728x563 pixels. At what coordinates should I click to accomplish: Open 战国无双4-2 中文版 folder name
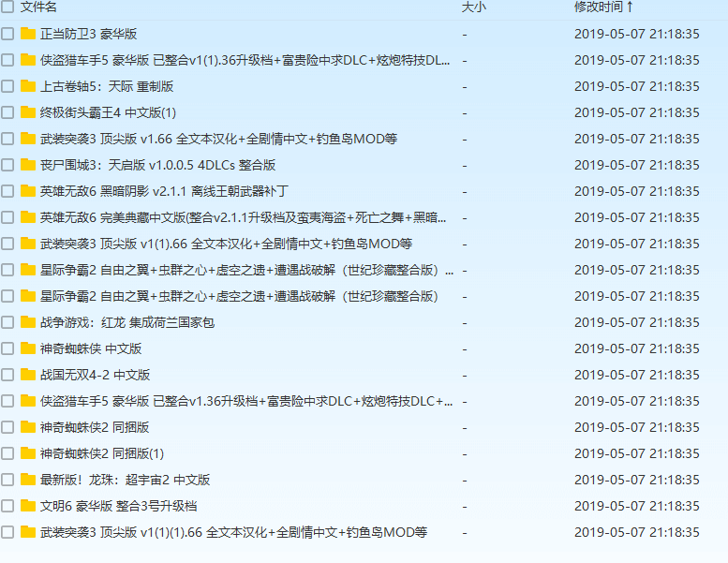point(96,375)
